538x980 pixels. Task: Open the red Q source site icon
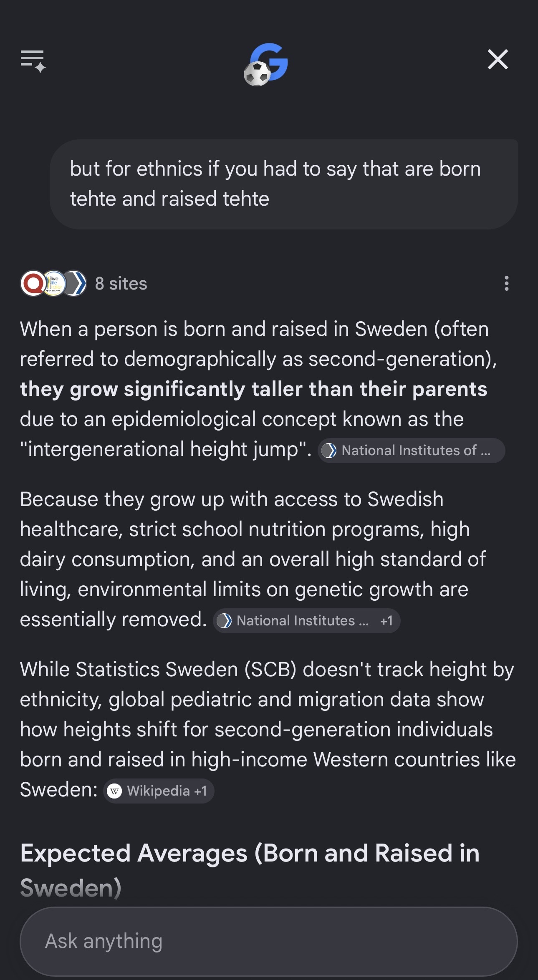(x=33, y=284)
